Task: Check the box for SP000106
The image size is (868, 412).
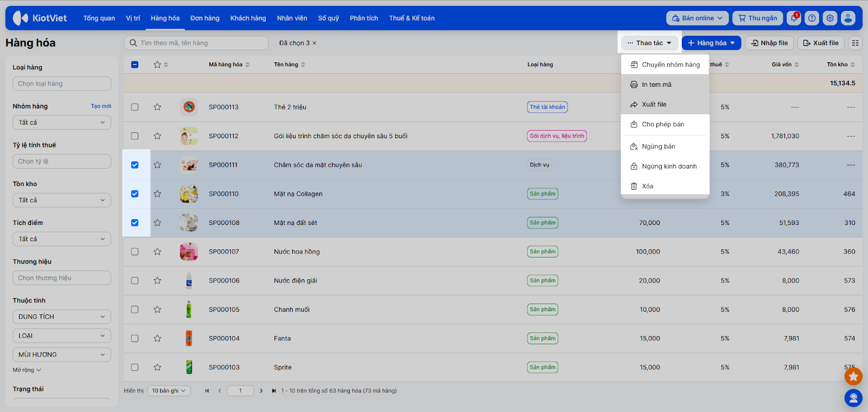Action: pyautogui.click(x=135, y=280)
